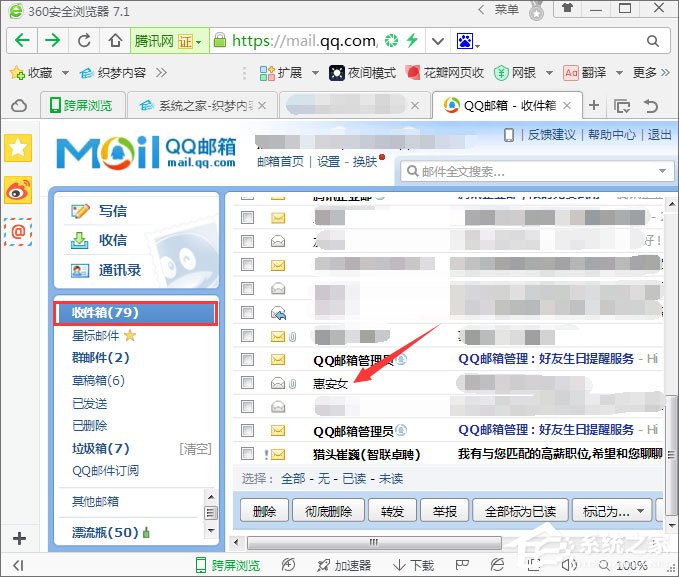Click scroll-up arrow of folder list
Screen dimensions: 679x577
point(211,497)
